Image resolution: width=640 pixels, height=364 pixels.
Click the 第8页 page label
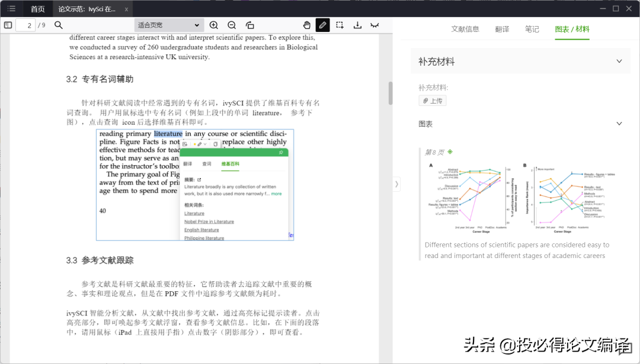434,152
